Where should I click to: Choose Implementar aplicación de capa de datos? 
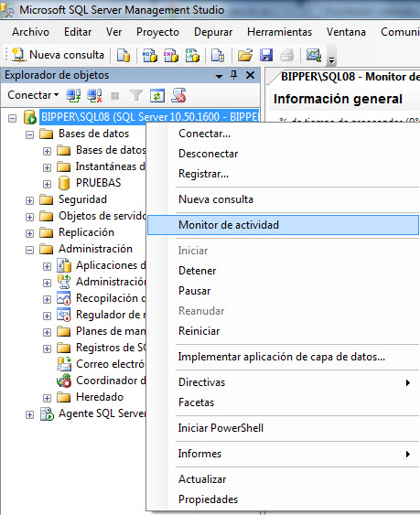pos(283,357)
